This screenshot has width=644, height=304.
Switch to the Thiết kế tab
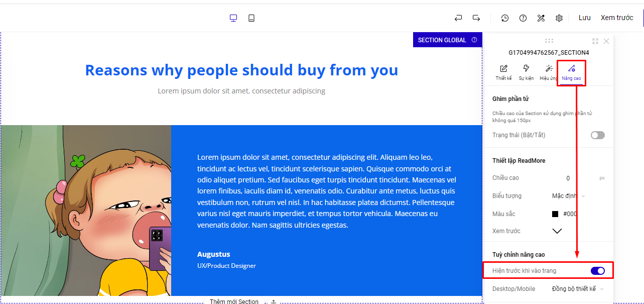pos(503,72)
